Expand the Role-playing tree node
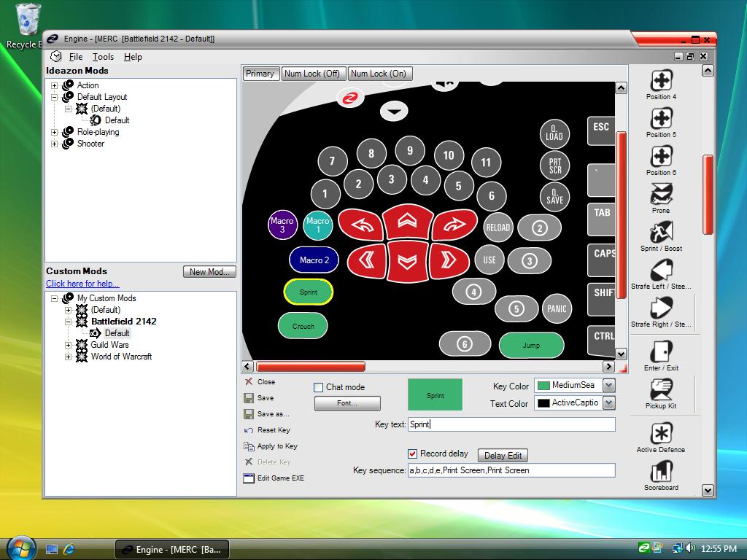Image resolution: width=747 pixels, height=560 pixels. [54, 133]
